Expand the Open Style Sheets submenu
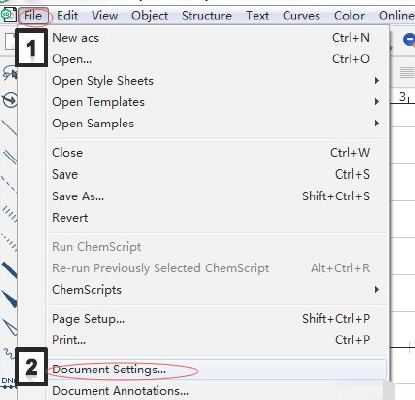Screen dimensions: 415x400 216,81
